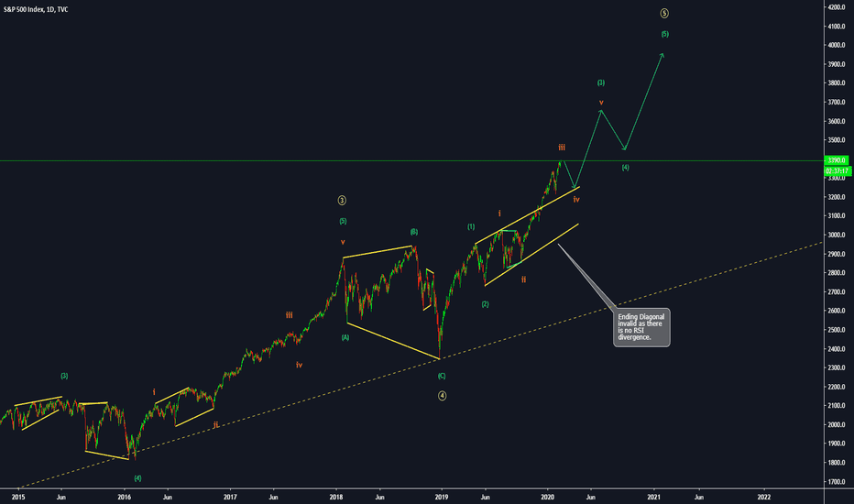Open the Ending Diagonal invalid note callout

641,327
